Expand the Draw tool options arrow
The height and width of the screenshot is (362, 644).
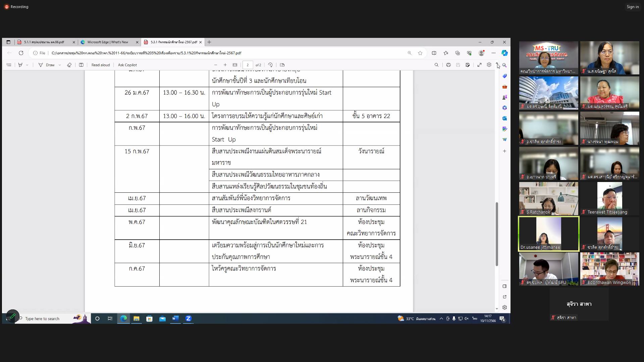[60, 65]
